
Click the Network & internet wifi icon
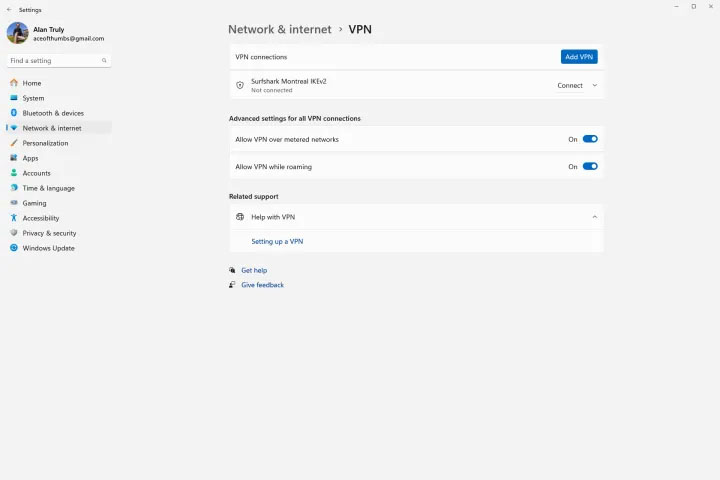click(14, 128)
